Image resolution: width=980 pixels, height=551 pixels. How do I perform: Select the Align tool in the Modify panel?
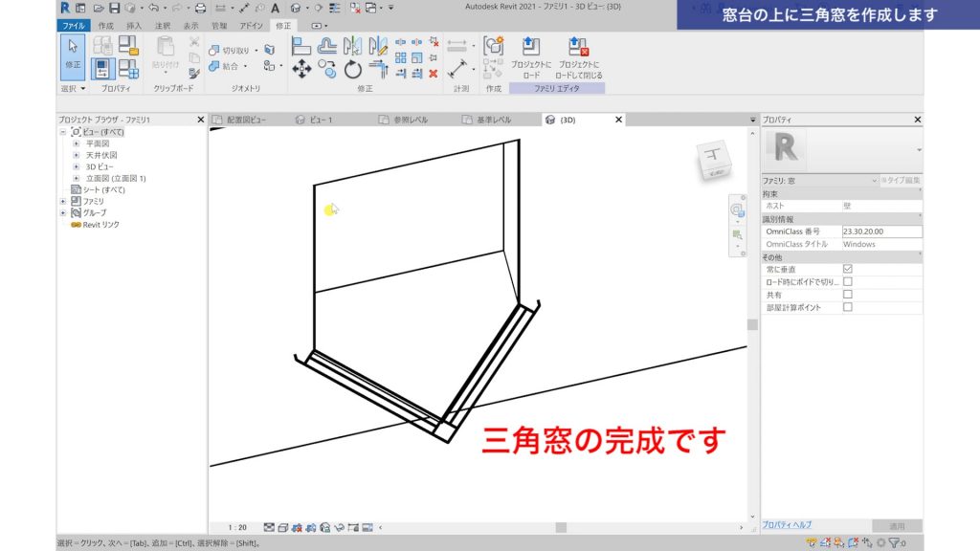(302, 44)
